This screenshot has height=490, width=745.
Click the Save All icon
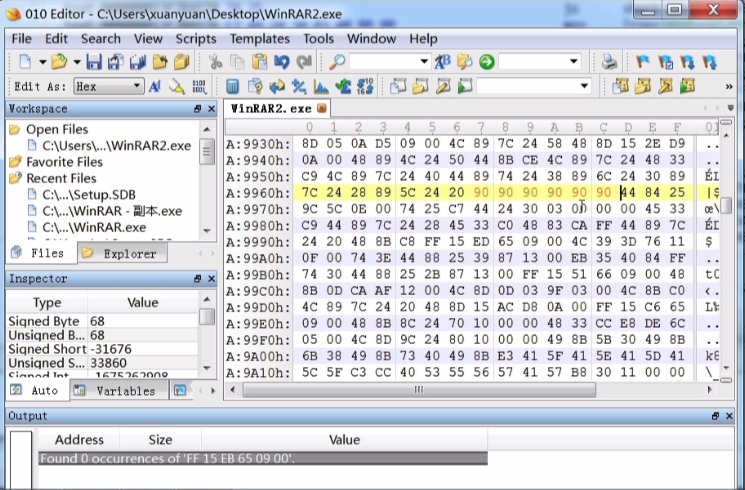point(138,62)
